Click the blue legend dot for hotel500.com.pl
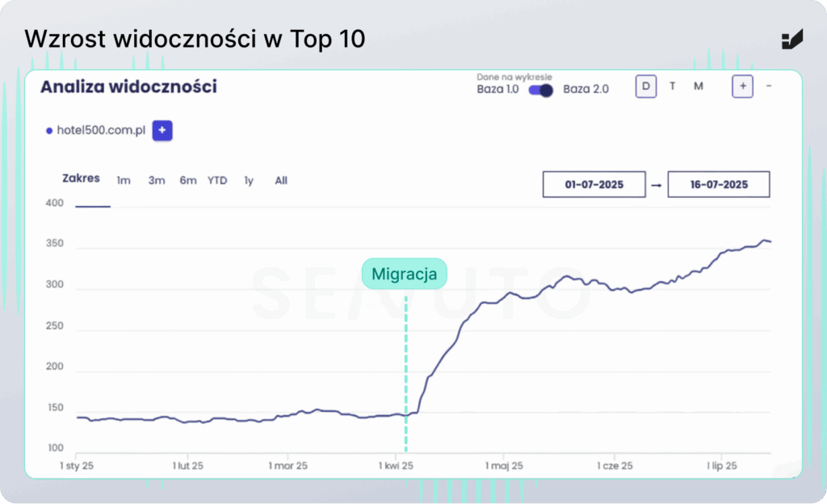Image resolution: width=827 pixels, height=504 pixels. click(49, 130)
